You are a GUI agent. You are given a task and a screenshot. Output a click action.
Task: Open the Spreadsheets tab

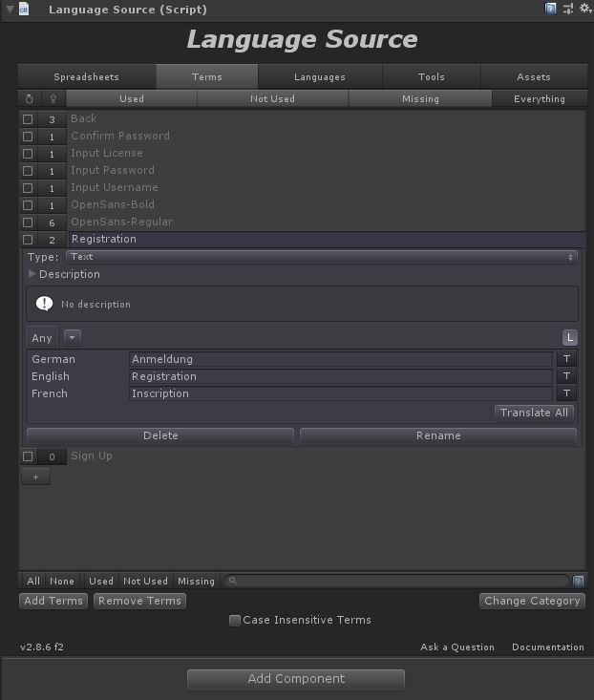(87, 77)
